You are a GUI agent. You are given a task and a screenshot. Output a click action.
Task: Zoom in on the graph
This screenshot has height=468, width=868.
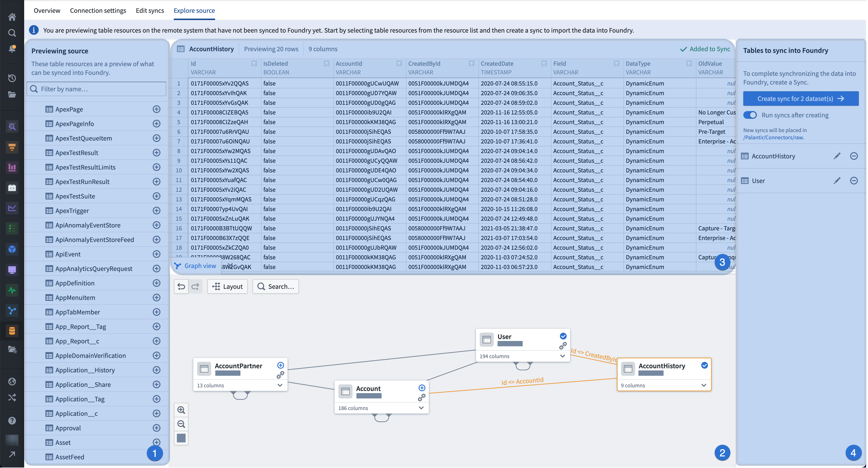click(x=181, y=410)
